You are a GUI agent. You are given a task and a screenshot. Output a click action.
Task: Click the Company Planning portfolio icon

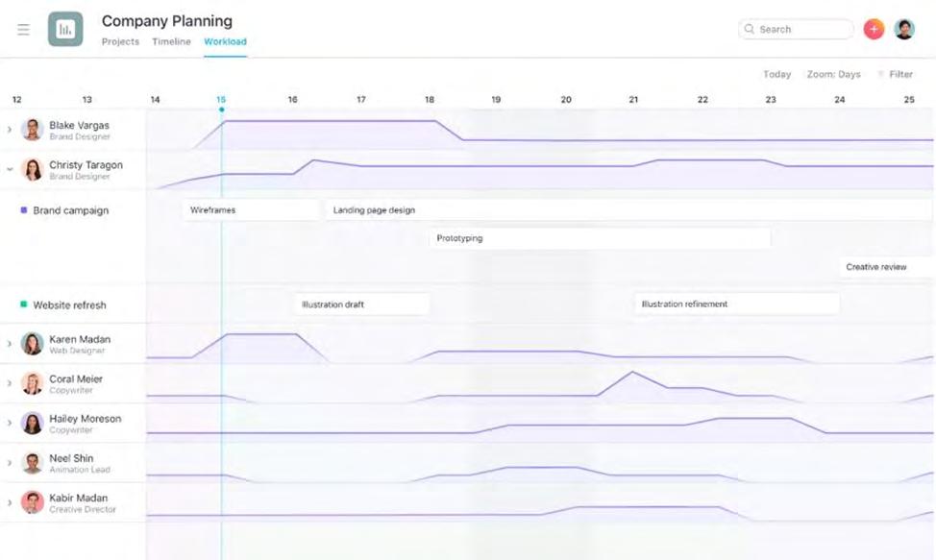pos(65,29)
